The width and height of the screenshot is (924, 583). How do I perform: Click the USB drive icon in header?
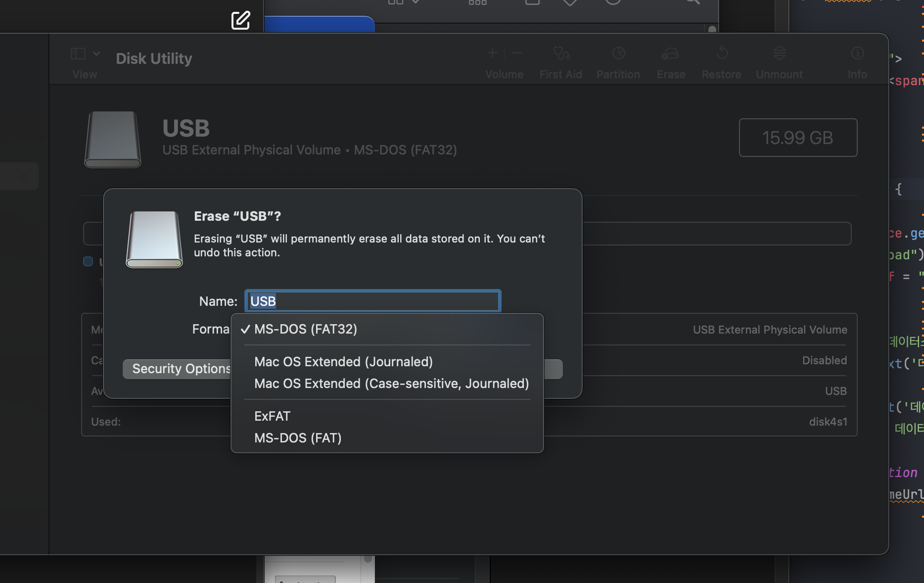click(x=113, y=140)
